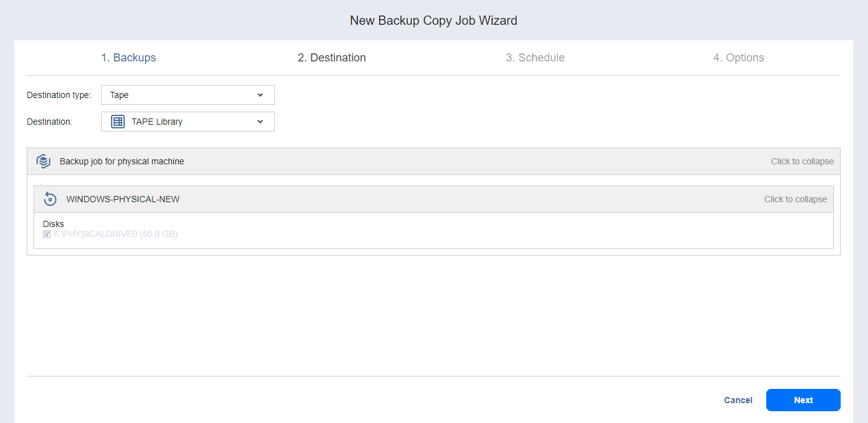The width and height of the screenshot is (868, 423).
Task: Click the stacked layers backup job icon
Action: (43, 161)
